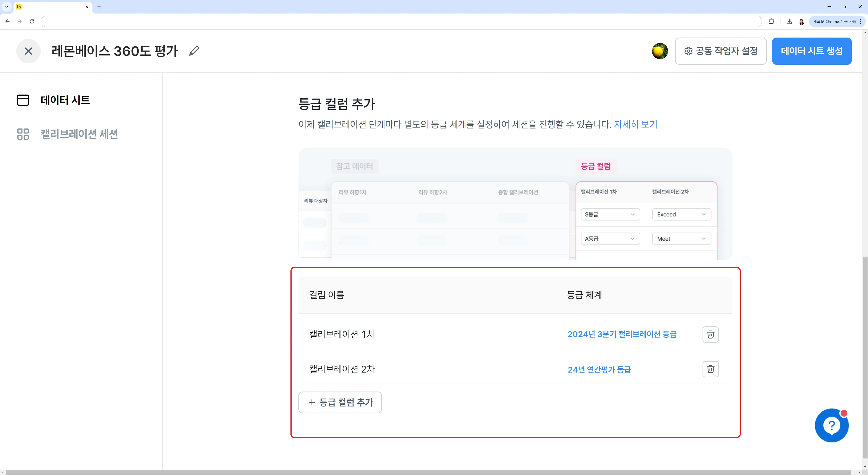Viewport: 868px width, 475px height.
Task: Open the Chrome extensions puzzle icon
Action: pos(771,21)
